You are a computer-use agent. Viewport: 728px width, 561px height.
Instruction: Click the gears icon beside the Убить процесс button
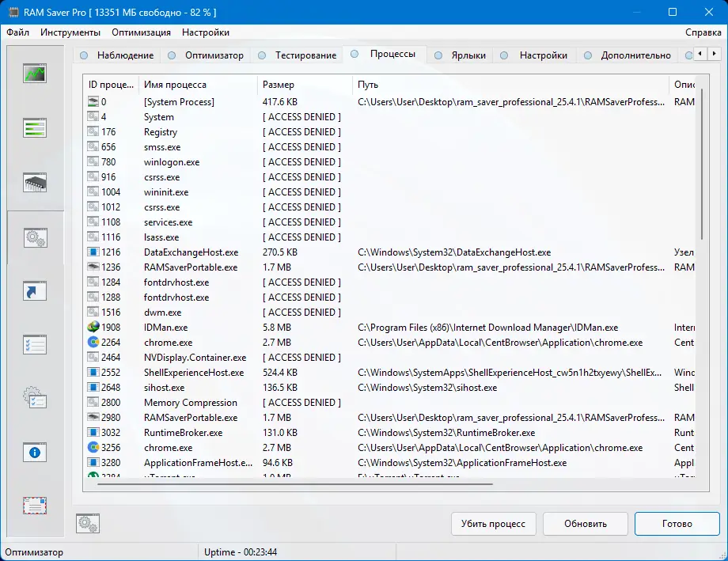pos(88,523)
